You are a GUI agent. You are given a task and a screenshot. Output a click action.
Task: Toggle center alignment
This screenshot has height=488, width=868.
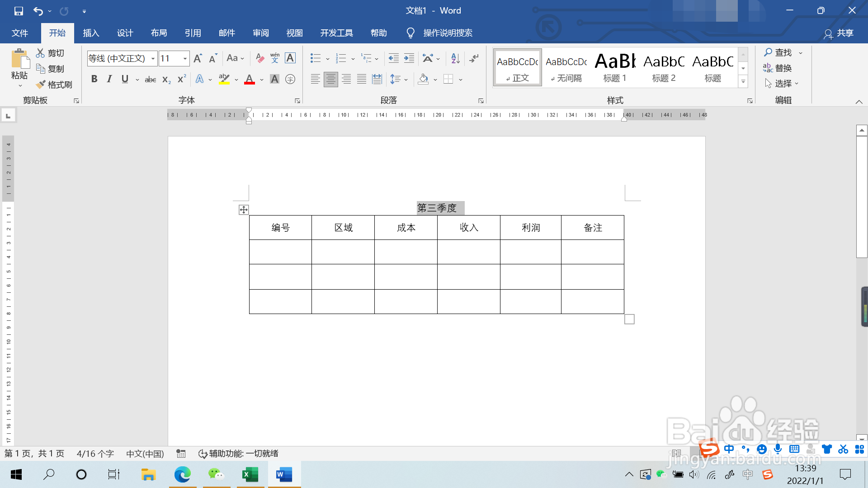pyautogui.click(x=330, y=79)
